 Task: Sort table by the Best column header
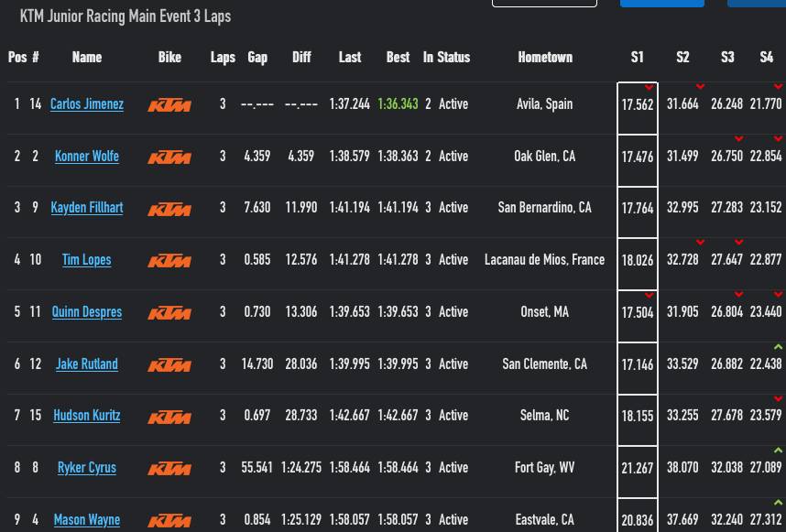point(398,57)
